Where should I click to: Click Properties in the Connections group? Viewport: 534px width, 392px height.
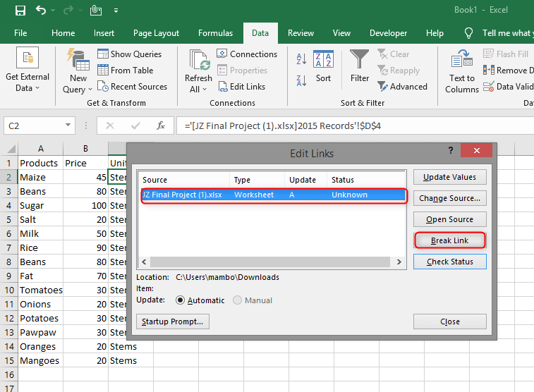click(x=242, y=71)
